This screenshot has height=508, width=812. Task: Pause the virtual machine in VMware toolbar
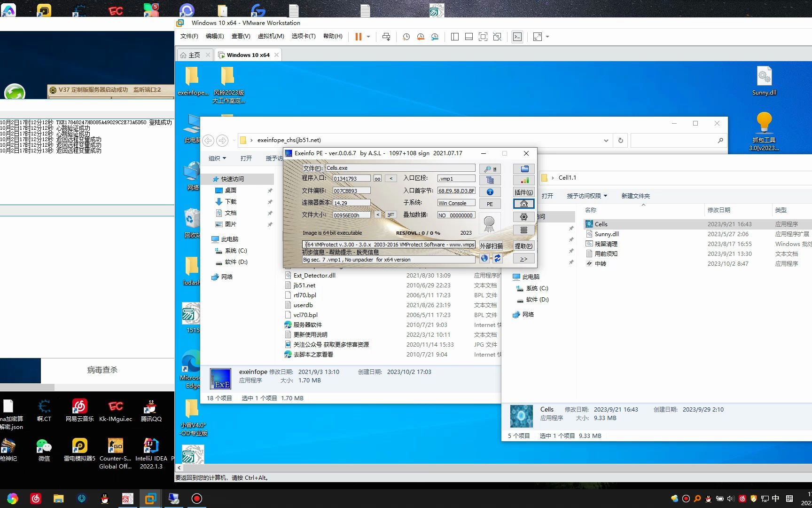tap(358, 37)
